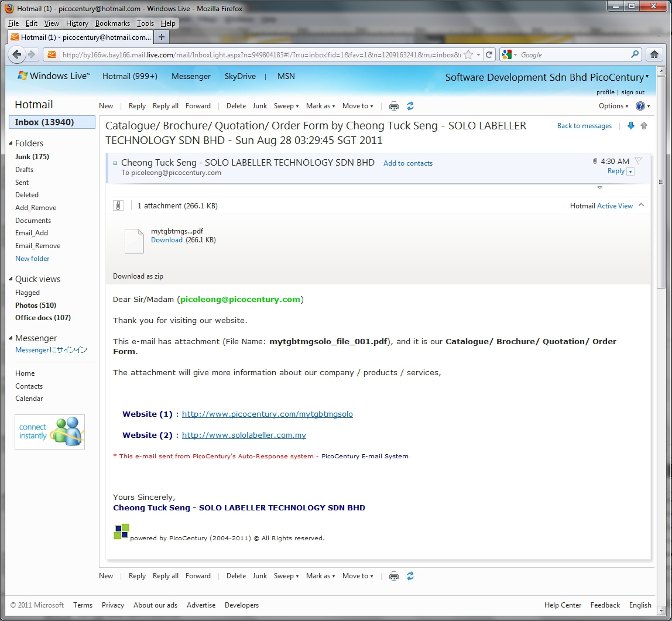Viewport: 672px width, 621px height.
Task: Open Firefox home page icon
Action: pos(654,54)
